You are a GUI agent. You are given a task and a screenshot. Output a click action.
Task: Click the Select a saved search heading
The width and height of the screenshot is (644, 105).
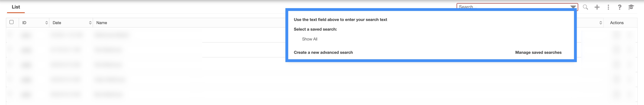pyautogui.click(x=315, y=29)
